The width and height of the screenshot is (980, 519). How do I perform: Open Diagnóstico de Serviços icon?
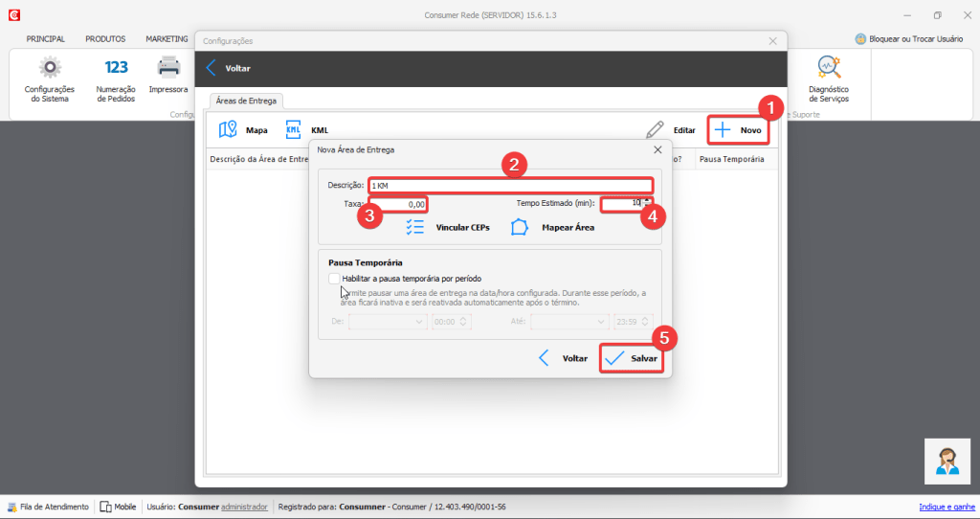click(x=828, y=67)
